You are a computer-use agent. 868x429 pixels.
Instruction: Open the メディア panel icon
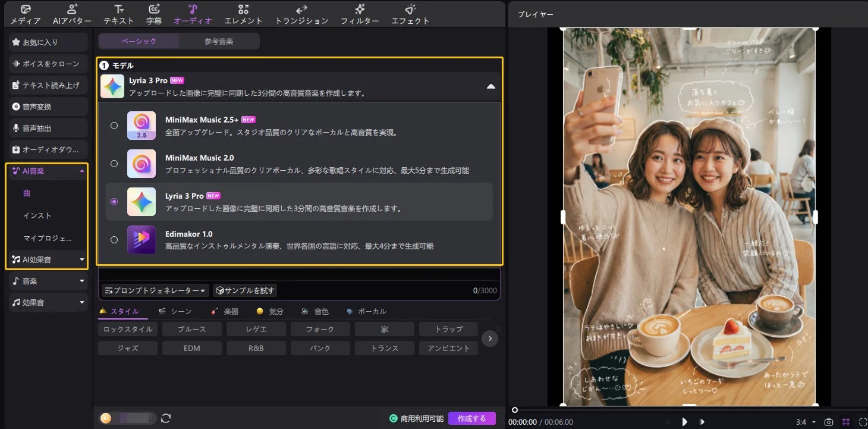(24, 13)
